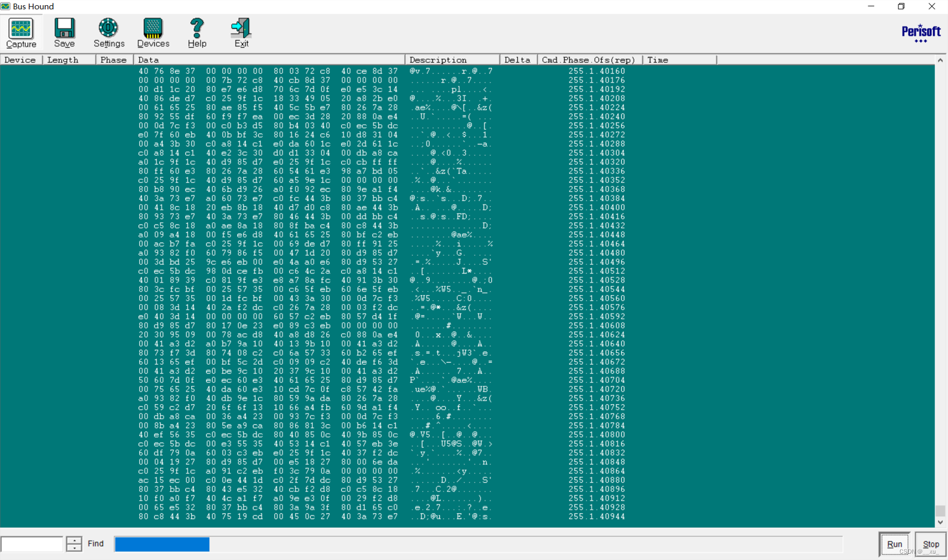Click the Run button

(894, 544)
